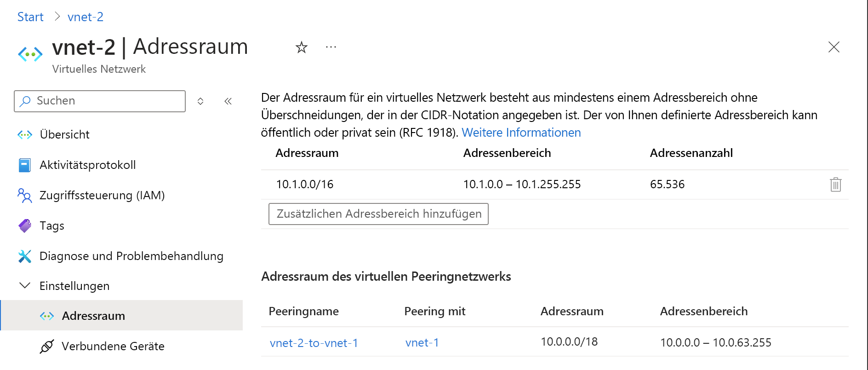Click the 10.0.0.0/18 peering address cell
Viewport: 868px width, 370px height.
point(569,342)
